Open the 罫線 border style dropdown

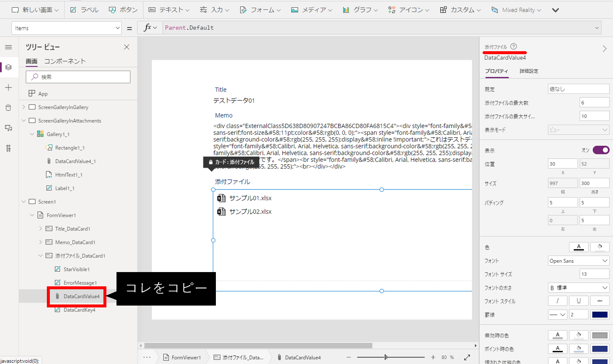558,314
